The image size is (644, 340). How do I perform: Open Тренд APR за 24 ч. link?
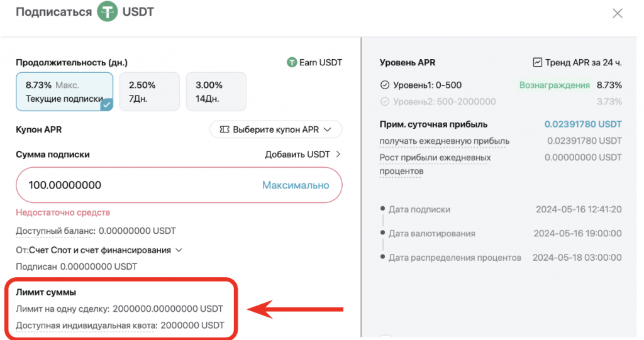coord(583,62)
